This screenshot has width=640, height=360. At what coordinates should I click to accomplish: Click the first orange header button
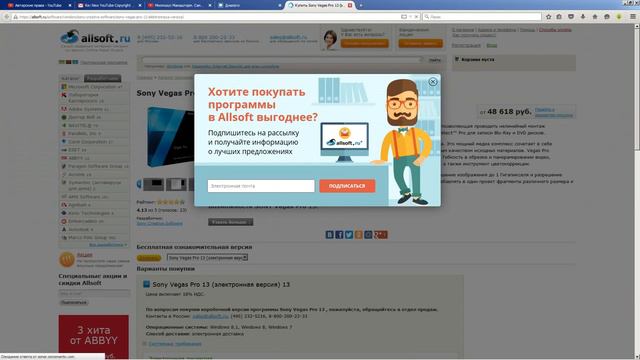coord(364,43)
